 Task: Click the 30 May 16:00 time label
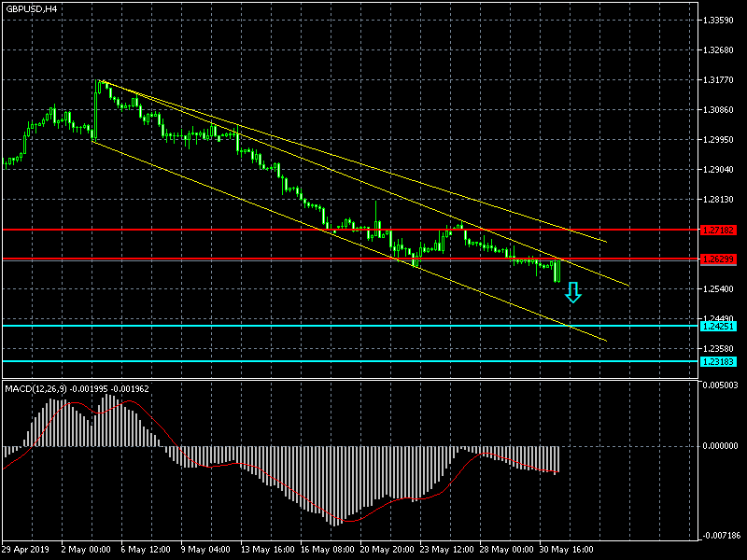coord(570,549)
